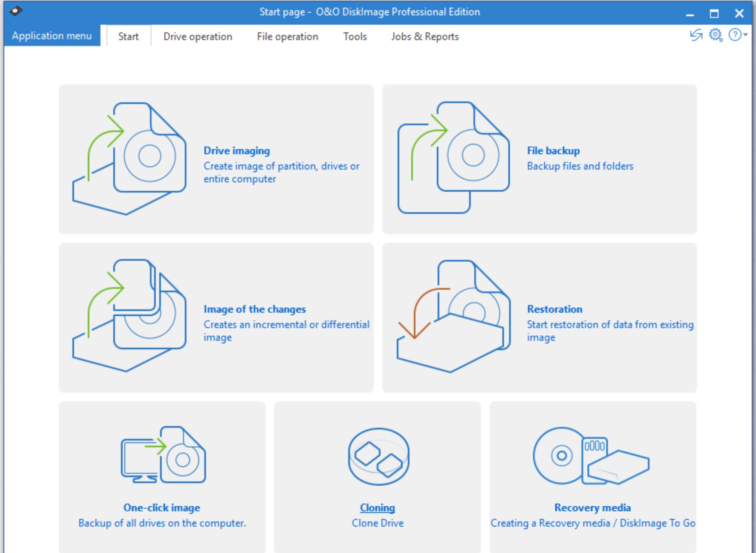Click 'Start restoration of data from existing' text

[610, 325]
